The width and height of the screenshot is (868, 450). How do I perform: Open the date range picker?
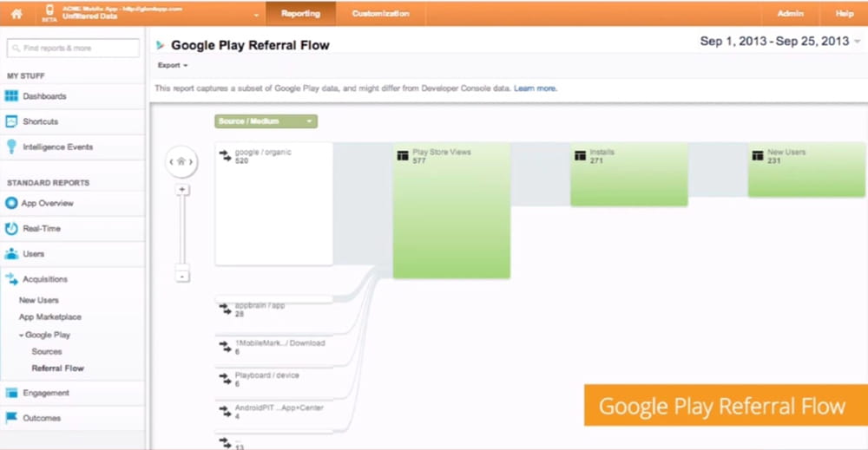(780, 42)
